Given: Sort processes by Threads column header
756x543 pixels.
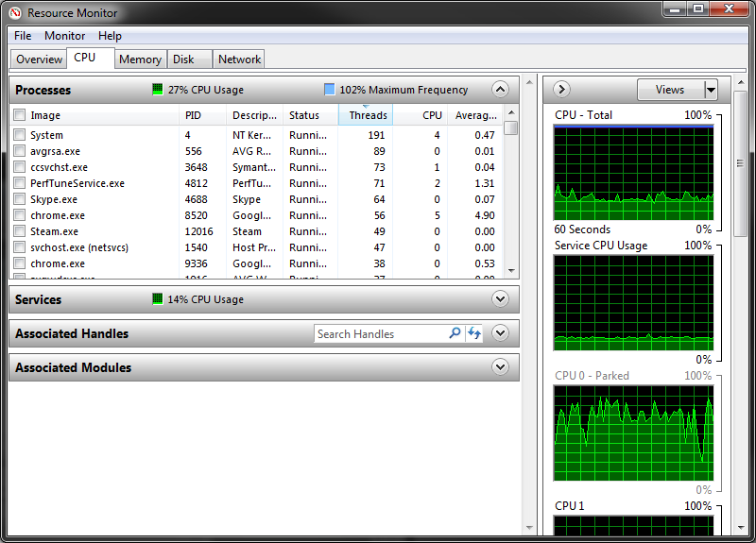Looking at the screenshot, I should [367, 115].
